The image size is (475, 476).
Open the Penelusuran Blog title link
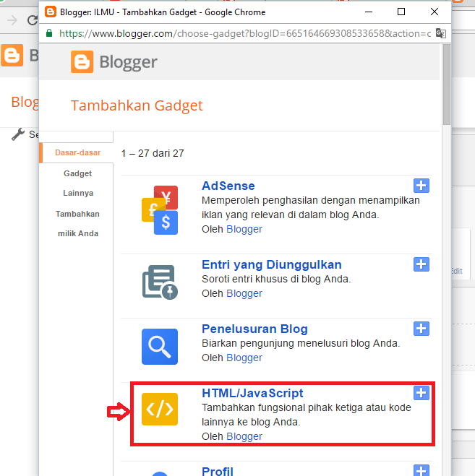click(254, 329)
